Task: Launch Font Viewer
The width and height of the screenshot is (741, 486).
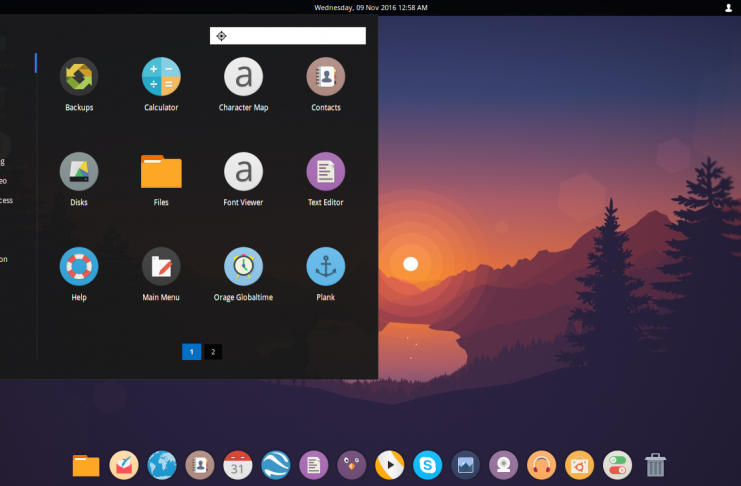Action: [x=243, y=172]
